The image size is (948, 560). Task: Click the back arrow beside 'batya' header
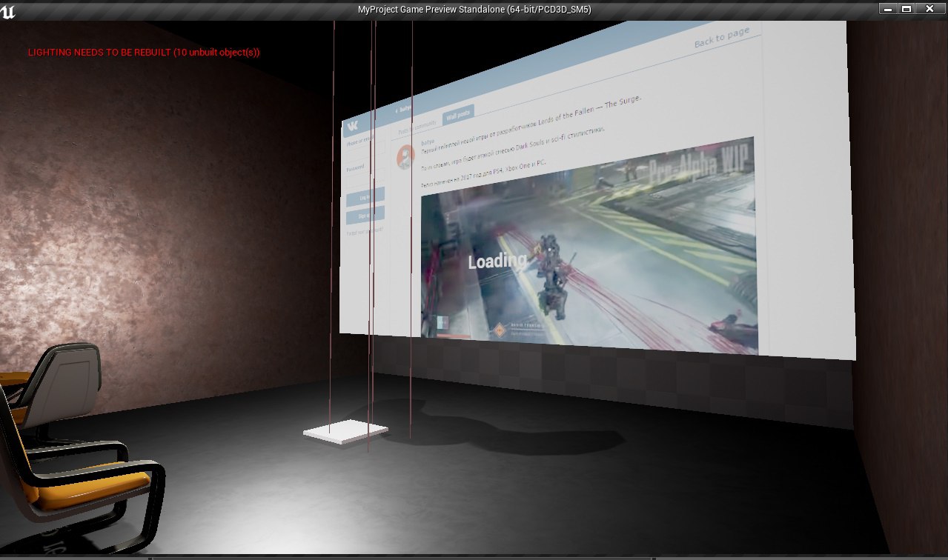click(x=397, y=110)
